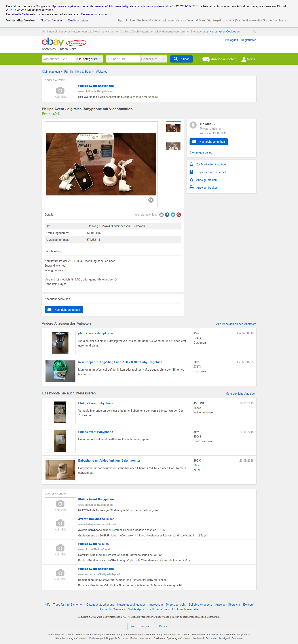Click the Weiteres breadcrumb

pos(101,72)
